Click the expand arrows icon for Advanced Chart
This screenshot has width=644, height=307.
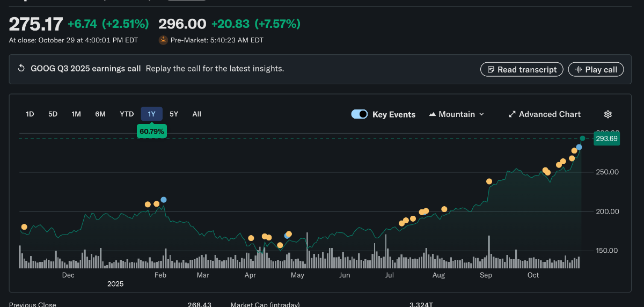[x=512, y=114]
